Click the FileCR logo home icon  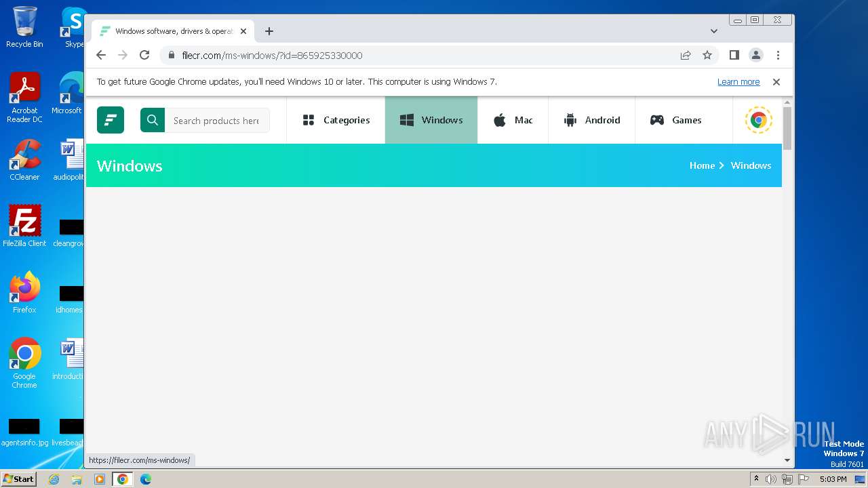(111, 120)
